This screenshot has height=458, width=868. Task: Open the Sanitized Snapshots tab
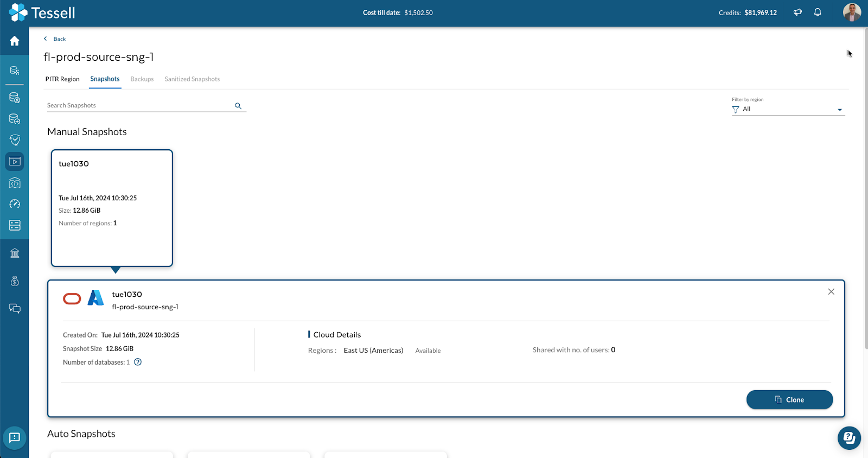click(x=192, y=79)
